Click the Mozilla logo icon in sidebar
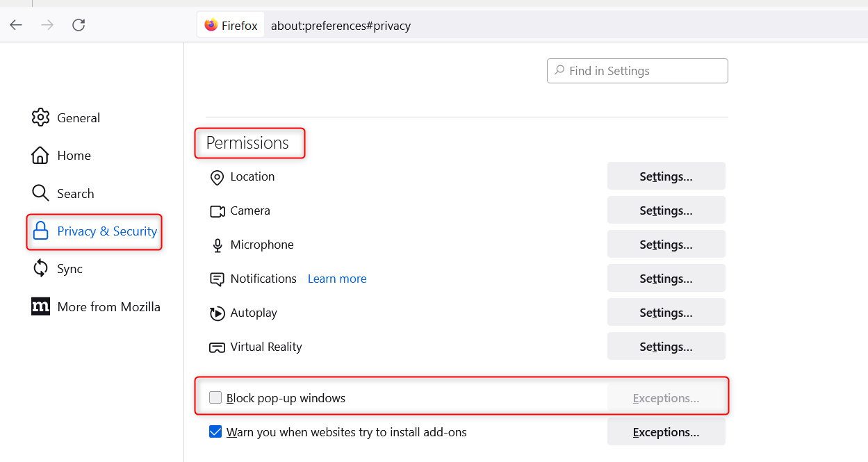Viewport: 868px width, 462px height. tap(40, 306)
